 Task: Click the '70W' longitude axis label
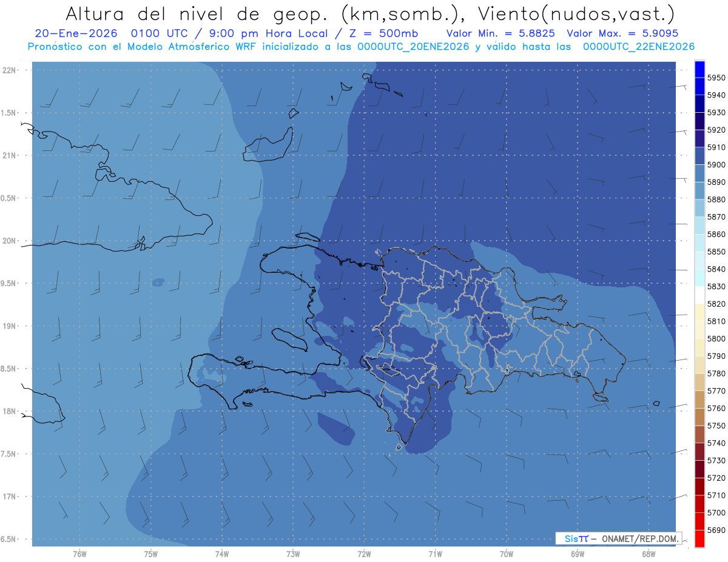click(507, 554)
